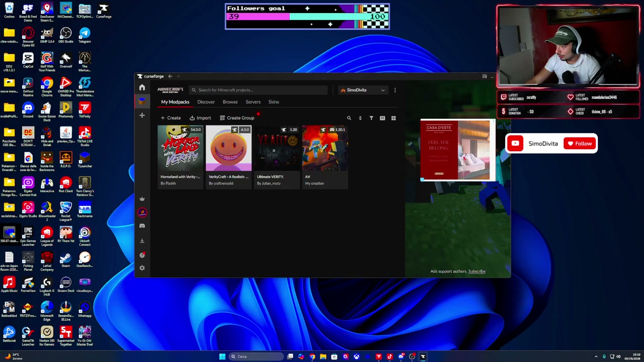
Task: Open the Stream Deck desktop icon
Action: (66, 285)
